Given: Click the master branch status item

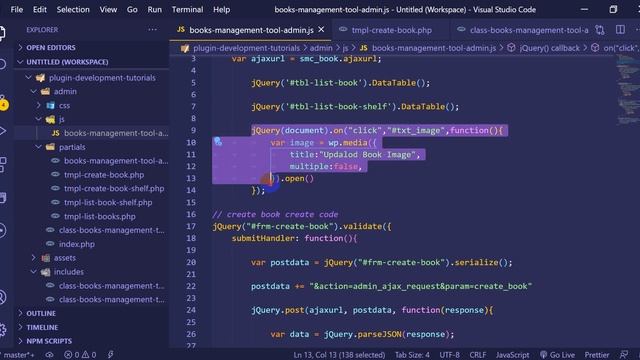Looking at the screenshot, I should (18, 355).
